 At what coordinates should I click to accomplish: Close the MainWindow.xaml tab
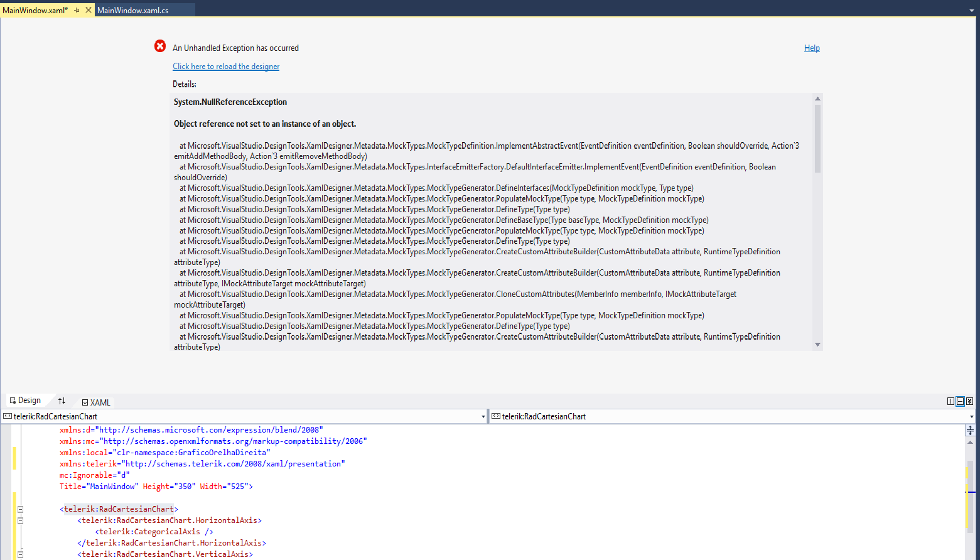(x=89, y=10)
